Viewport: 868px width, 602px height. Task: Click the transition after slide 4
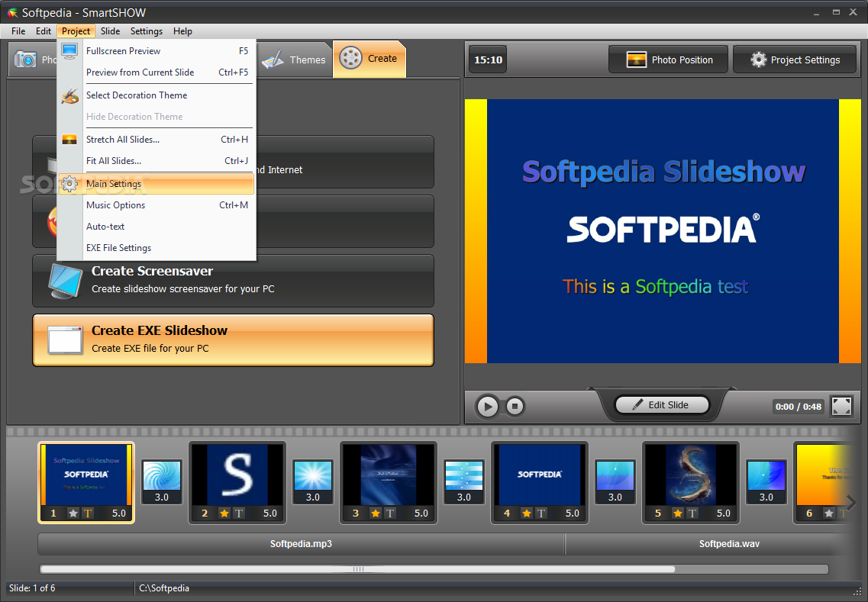[615, 481]
